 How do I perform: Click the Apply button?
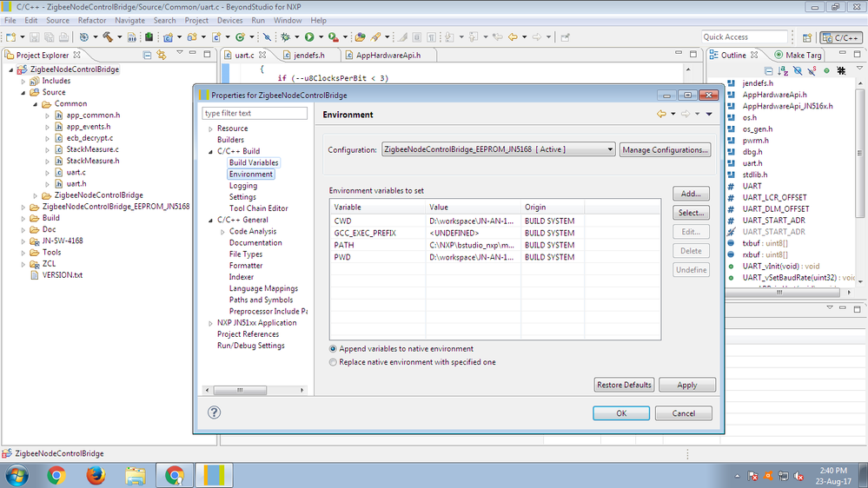687,385
